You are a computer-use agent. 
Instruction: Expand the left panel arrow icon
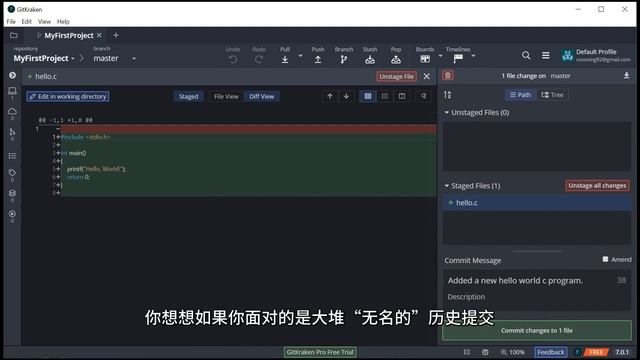tap(12, 76)
